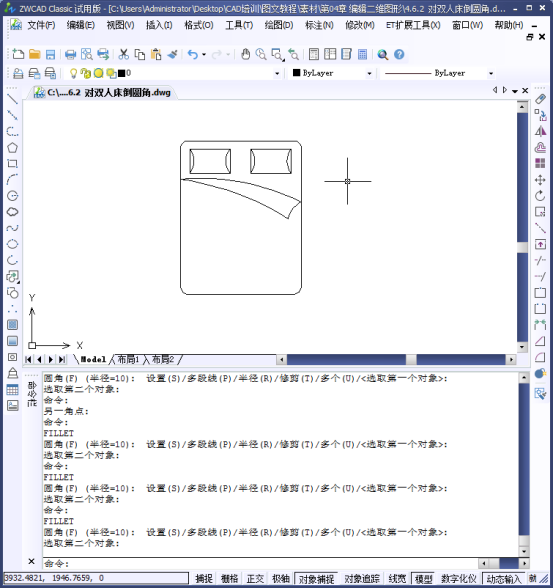
Task: Jump to last layout tab arrow
Action: coord(62,359)
